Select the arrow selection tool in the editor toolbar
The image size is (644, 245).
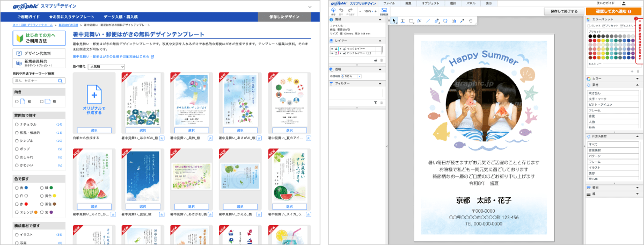[x=394, y=20]
